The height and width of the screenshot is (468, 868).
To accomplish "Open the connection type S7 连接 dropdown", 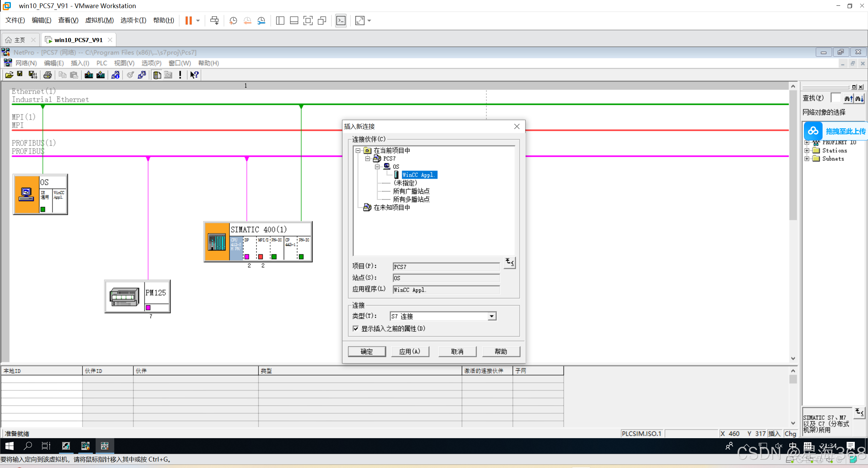I will coord(492,316).
